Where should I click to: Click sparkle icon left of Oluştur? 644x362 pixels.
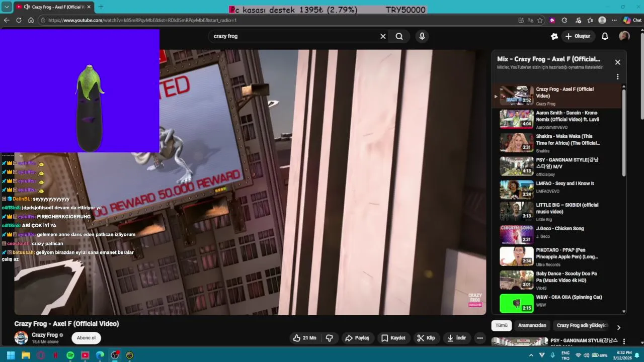554,36
